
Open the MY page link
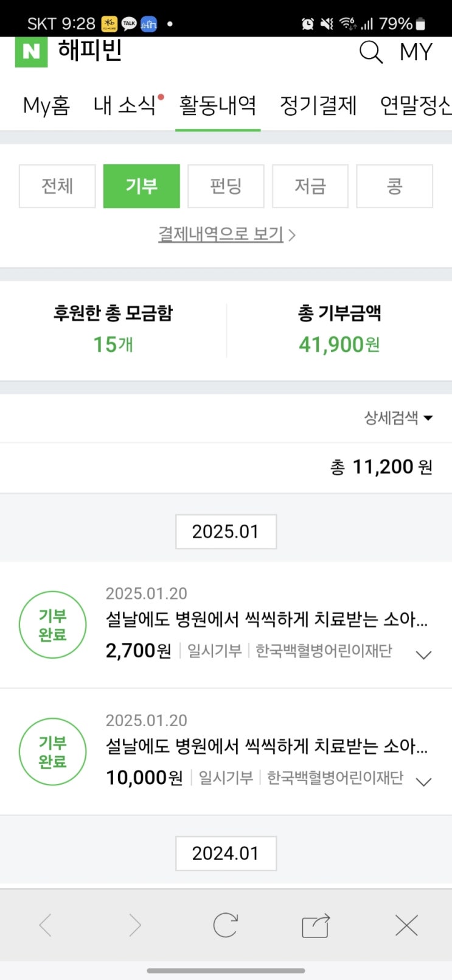415,52
